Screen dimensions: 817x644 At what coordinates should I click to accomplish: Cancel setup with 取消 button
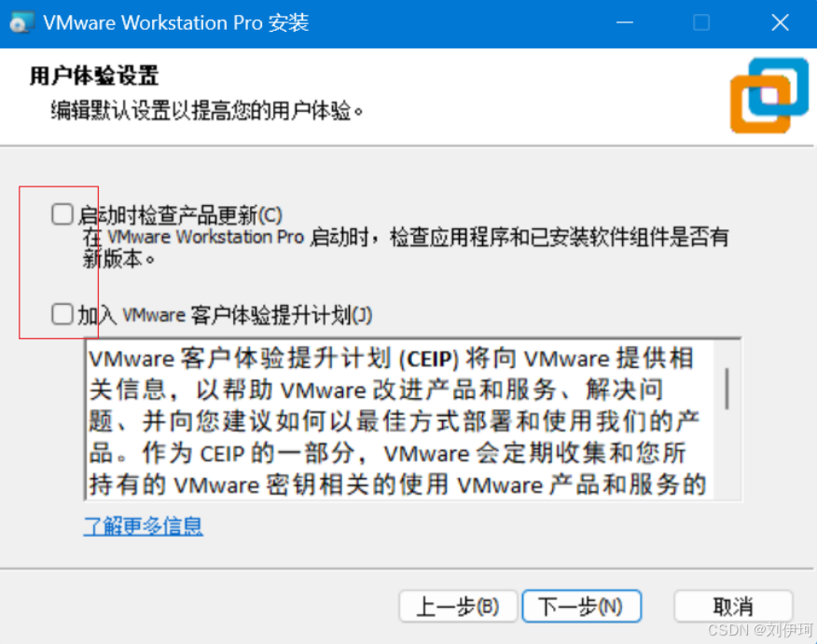[733, 606]
